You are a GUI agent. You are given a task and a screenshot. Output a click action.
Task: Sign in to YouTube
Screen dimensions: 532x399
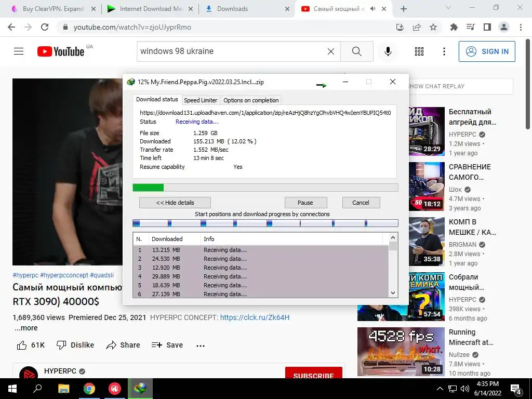[x=487, y=51]
